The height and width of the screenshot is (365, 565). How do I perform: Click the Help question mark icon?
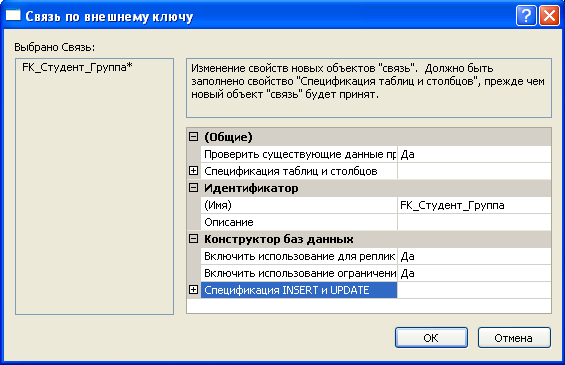pyautogui.click(x=526, y=16)
